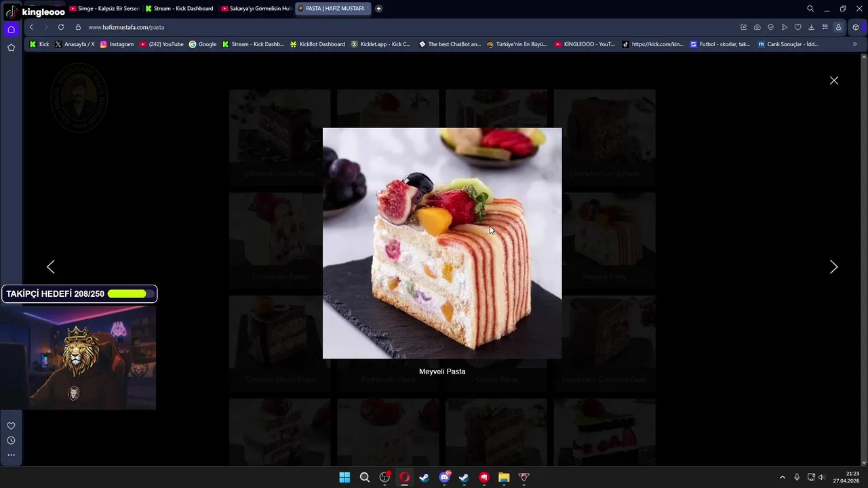Open the Kick bookmark
This screenshot has height=488, width=868.
tap(39, 44)
